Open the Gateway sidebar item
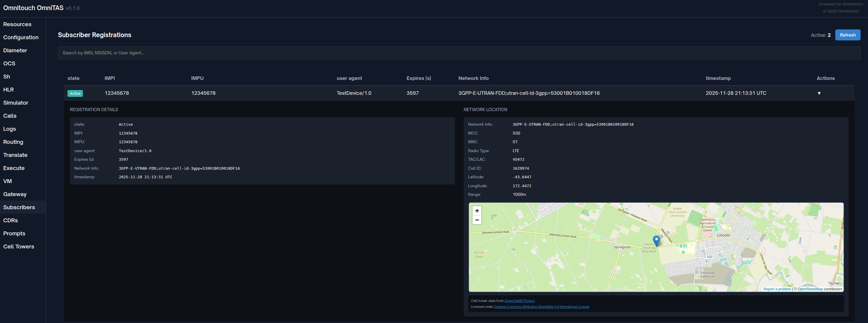 tap(15, 194)
